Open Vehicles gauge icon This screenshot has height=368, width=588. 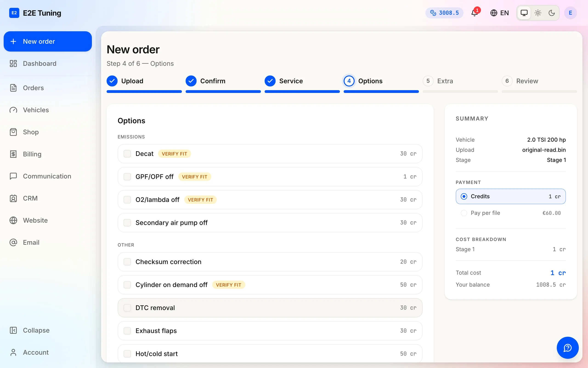(13, 110)
